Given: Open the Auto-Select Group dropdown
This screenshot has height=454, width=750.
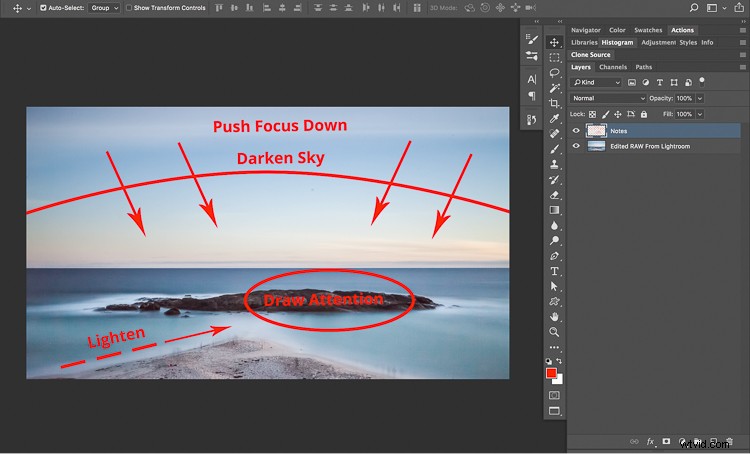Looking at the screenshot, I should pos(104,8).
